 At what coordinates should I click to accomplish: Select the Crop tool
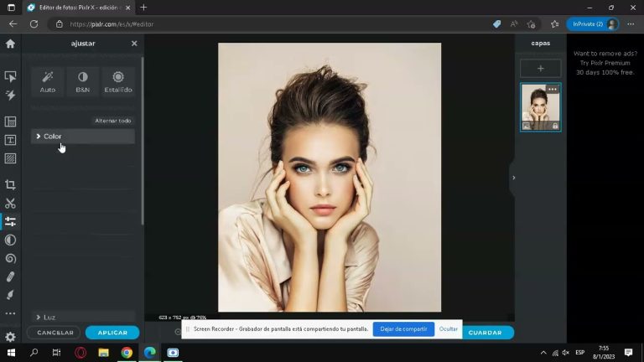click(10, 184)
